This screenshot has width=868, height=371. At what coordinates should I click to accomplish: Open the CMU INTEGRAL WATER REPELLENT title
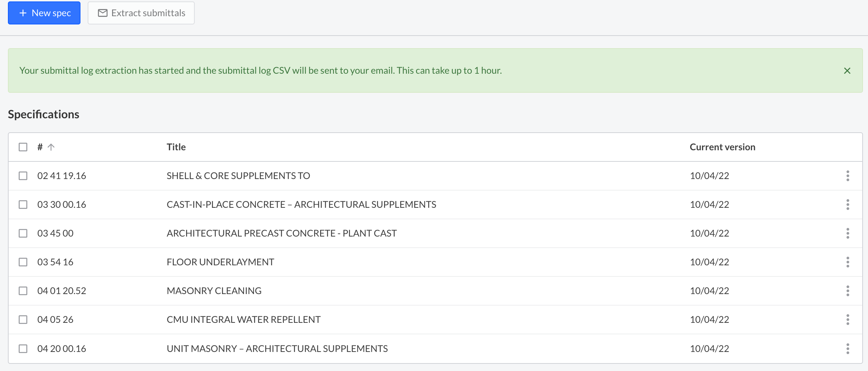244,320
